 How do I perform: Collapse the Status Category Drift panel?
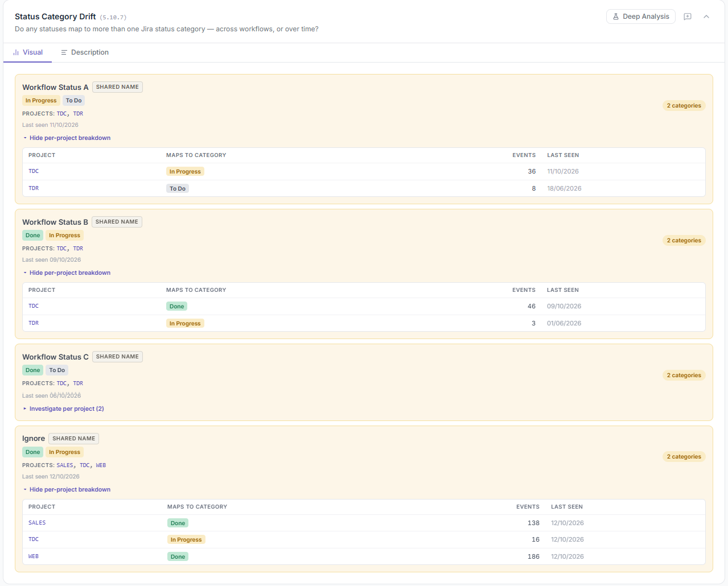[x=706, y=16]
